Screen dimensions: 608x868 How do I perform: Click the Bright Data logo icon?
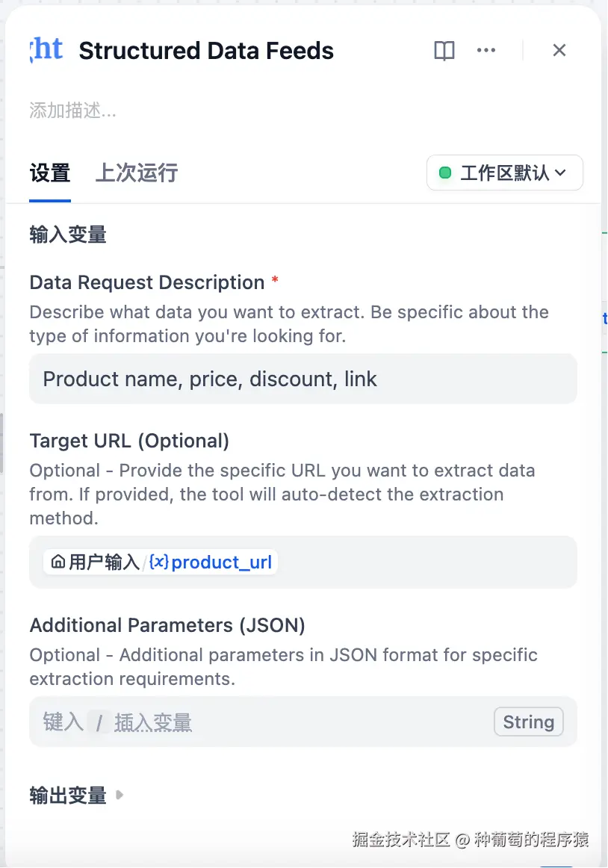[x=46, y=50]
